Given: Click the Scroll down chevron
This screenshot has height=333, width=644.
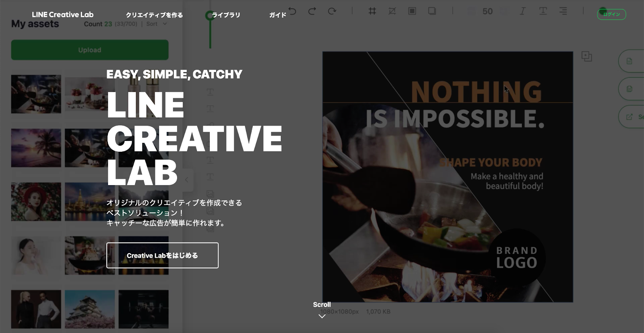Looking at the screenshot, I should 322,316.
